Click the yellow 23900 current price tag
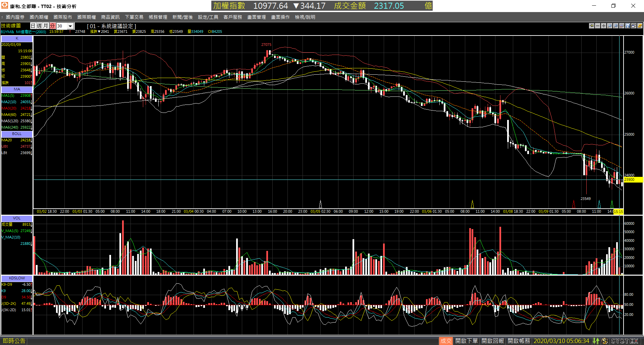The height and width of the screenshot is (345, 644). (x=633, y=180)
